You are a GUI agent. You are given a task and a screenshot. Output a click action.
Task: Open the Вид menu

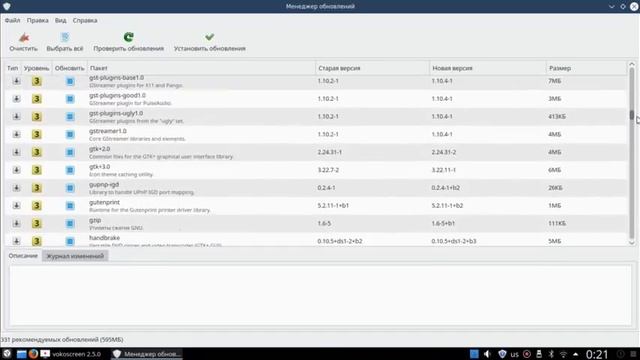(60, 20)
